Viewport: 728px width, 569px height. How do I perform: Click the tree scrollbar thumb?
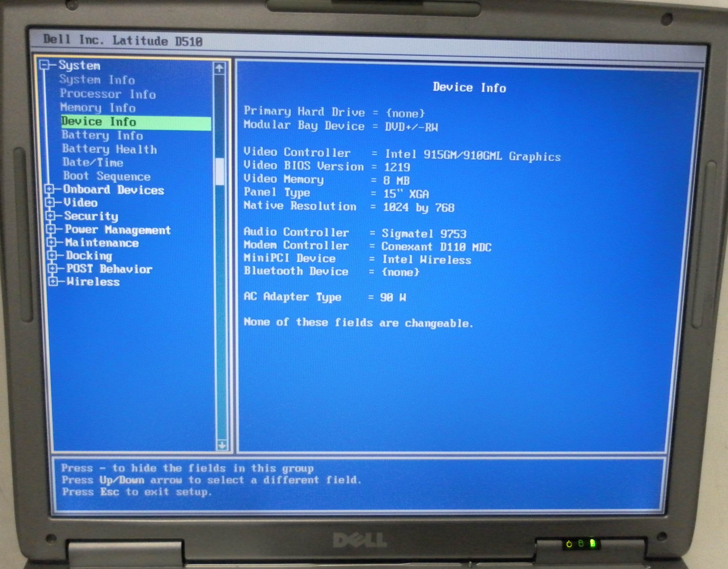[220, 171]
